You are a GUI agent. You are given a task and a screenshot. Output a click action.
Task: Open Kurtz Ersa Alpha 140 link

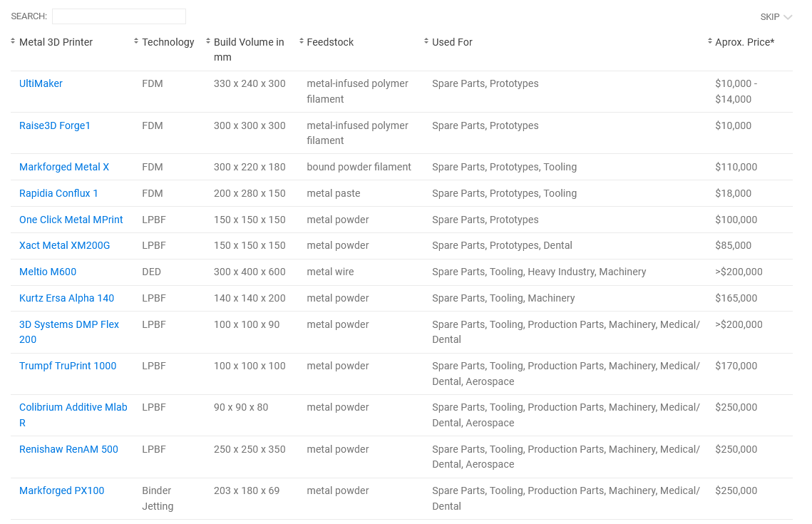click(x=66, y=298)
